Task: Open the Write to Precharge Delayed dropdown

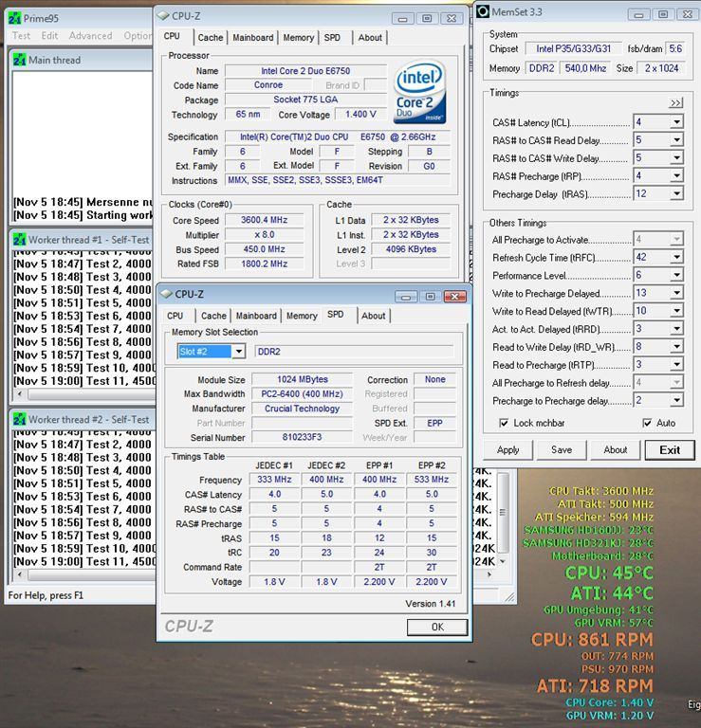Action: pos(677,293)
